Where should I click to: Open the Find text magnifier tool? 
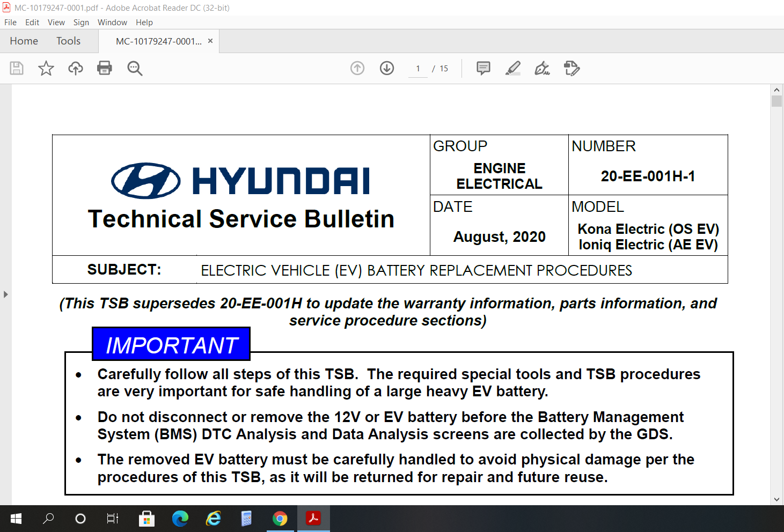click(x=135, y=68)
